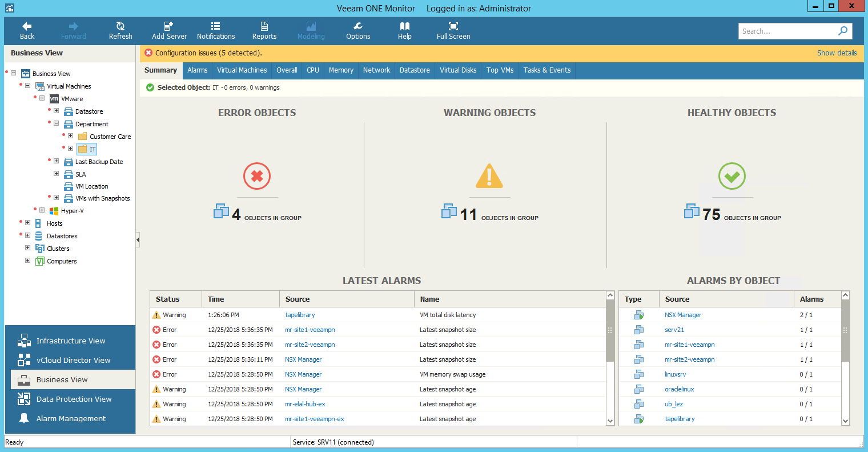Click the Help book icon
868x452 pixels.
404,26
